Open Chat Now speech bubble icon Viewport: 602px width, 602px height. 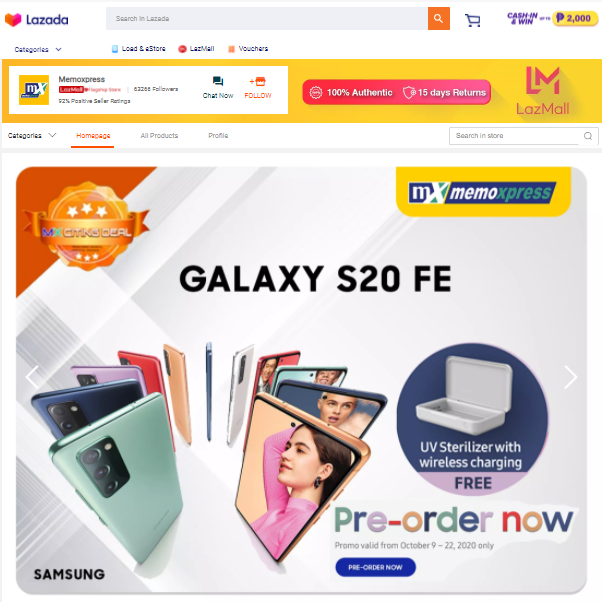coord(218,81)
